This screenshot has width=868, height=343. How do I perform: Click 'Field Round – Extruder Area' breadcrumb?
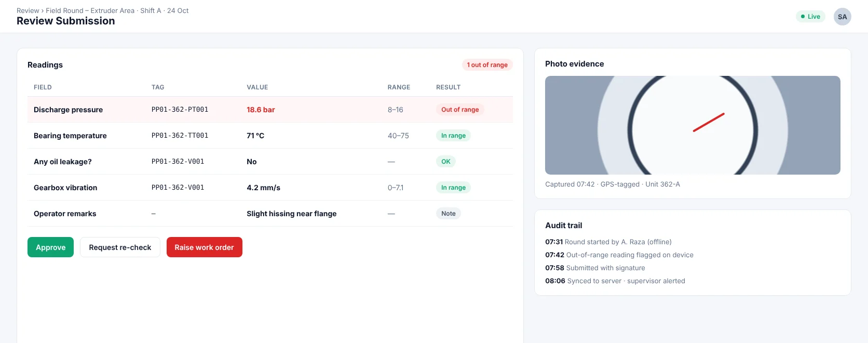point(90,10)
